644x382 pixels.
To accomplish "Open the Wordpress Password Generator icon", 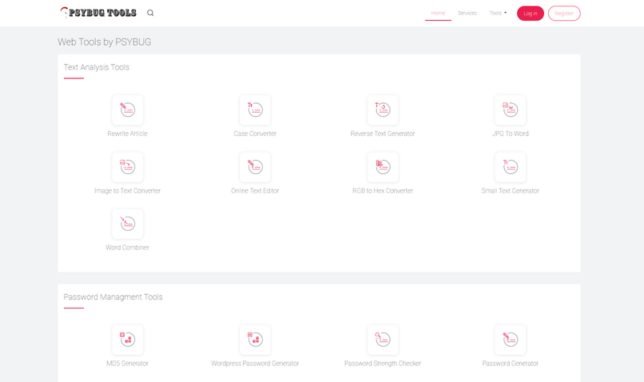I will tap(255, 340).
